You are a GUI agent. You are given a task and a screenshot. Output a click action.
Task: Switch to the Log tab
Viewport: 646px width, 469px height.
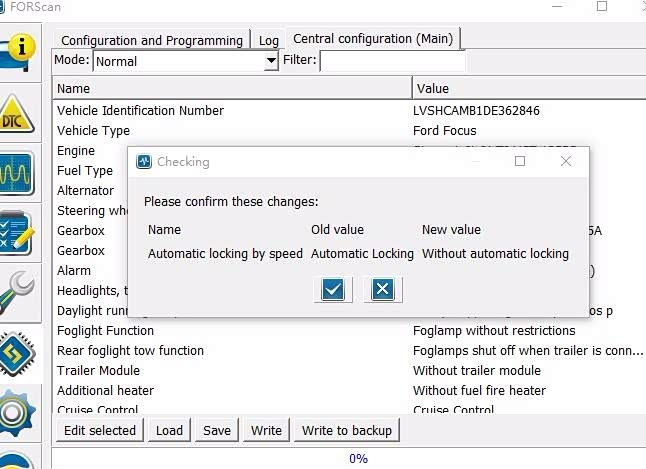point(269,40)
